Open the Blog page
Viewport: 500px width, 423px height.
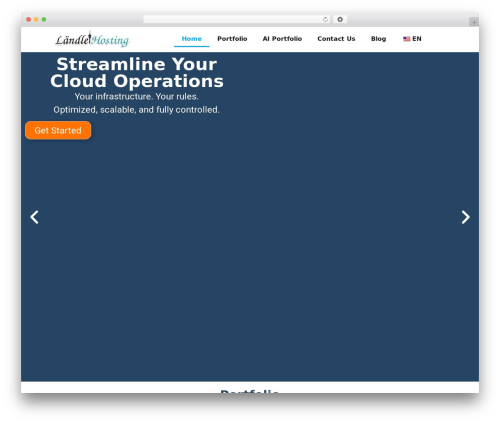(x=379, y=39)
